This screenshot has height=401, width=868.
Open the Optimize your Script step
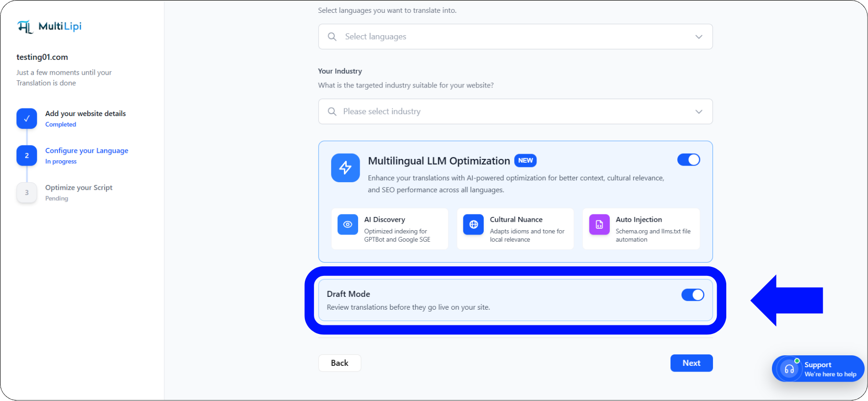[x=79, y=188]
